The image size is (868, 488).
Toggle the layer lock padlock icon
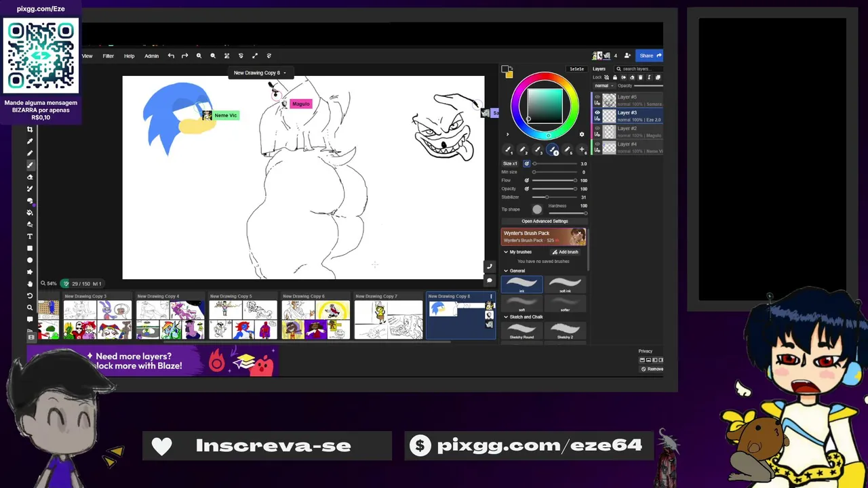click(615, 77)
